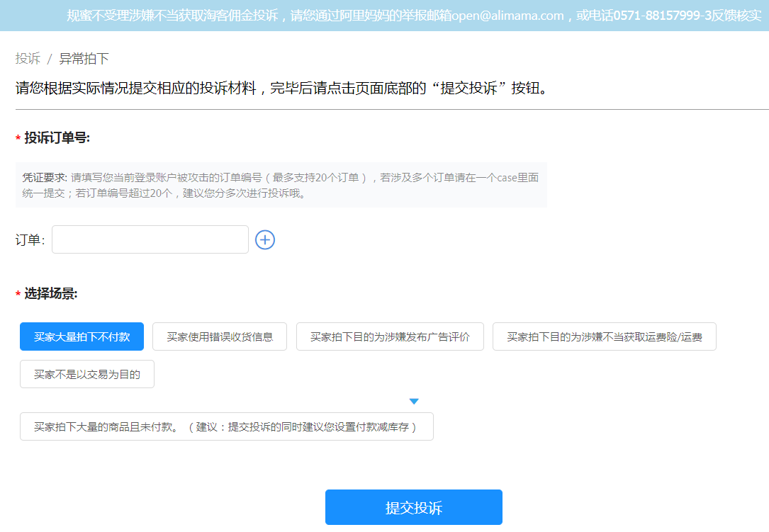Screen dimensions: 769x532
Task: Click the 凭证要求 instruction text
Action: (x=281, y=185)
